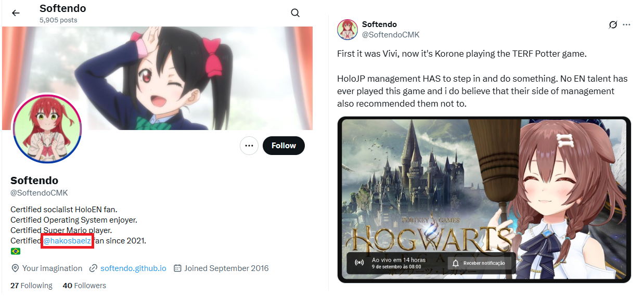
Task: Click the live broadcast signal icon
Action: pyautogui.click(x=359, y=263)
